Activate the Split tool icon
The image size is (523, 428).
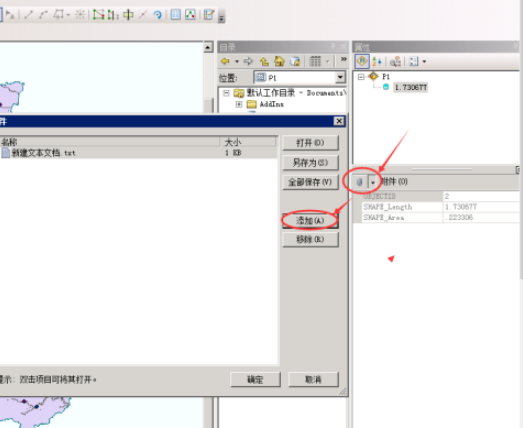[143, 14]
